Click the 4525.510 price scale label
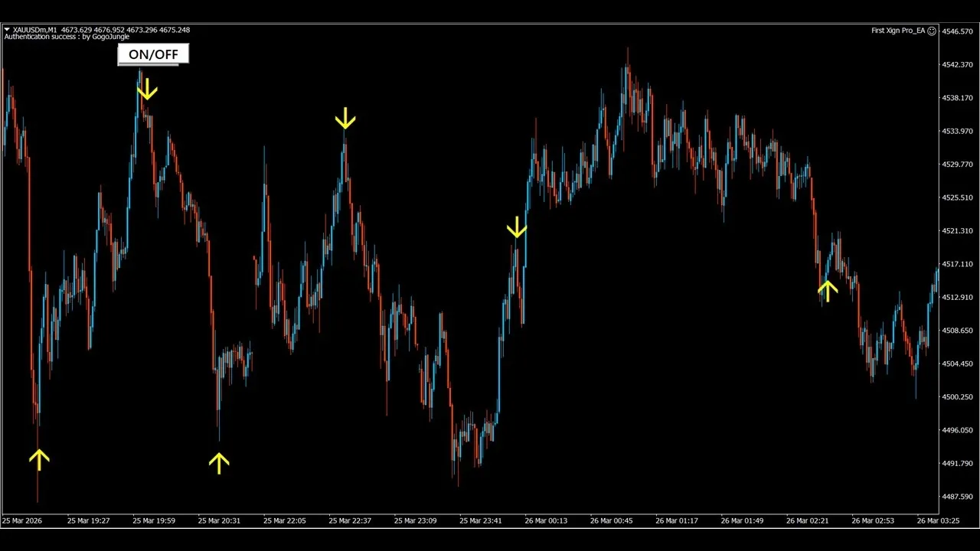Screen dimensions: 980x551 [x=959, y=197]
